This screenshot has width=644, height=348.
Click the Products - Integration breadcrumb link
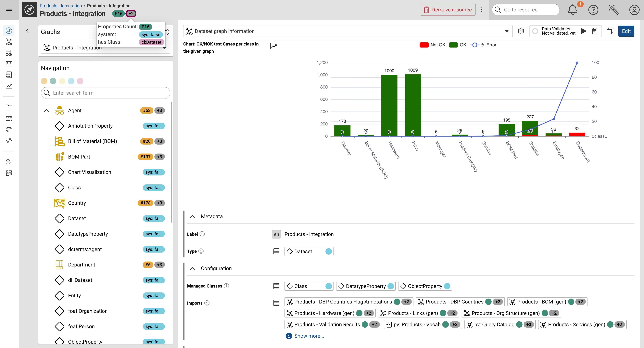[x=61, y=6]
